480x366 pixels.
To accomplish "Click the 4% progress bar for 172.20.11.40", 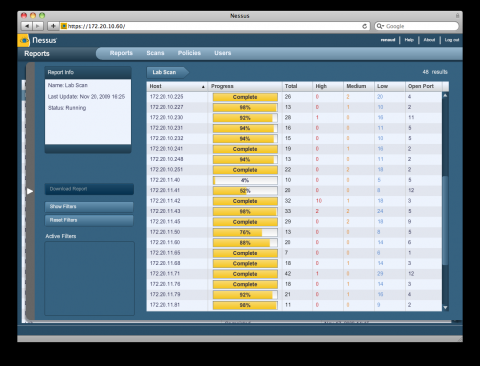I will pos(245,180).
